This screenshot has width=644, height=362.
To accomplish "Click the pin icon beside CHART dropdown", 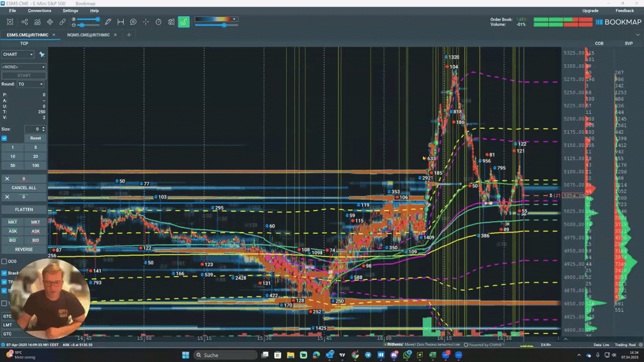I will coord(42,54).
